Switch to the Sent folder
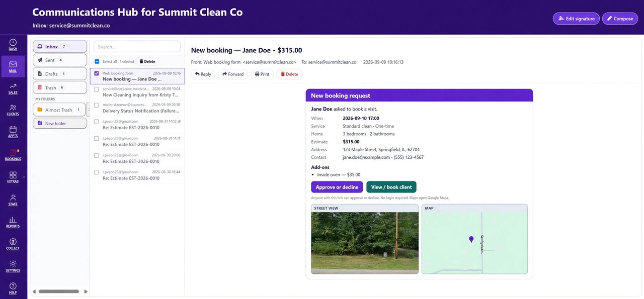This screenshot has width=644, height=299. (x=60, y=60)
